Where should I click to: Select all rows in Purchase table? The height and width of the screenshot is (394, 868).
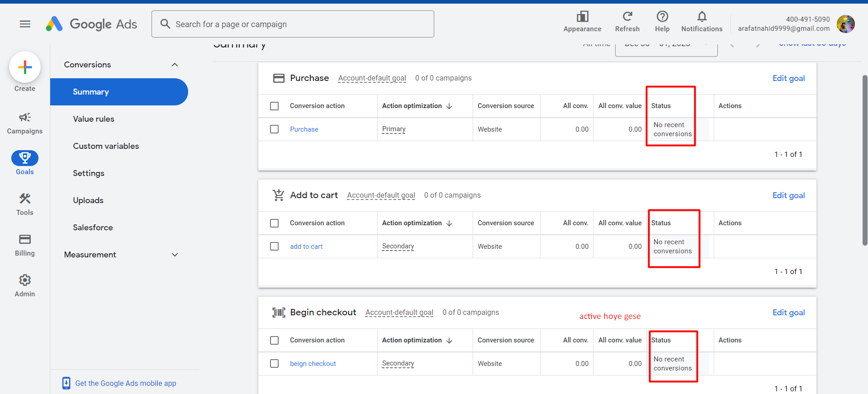pyautogui.click(x=274, y=106)
